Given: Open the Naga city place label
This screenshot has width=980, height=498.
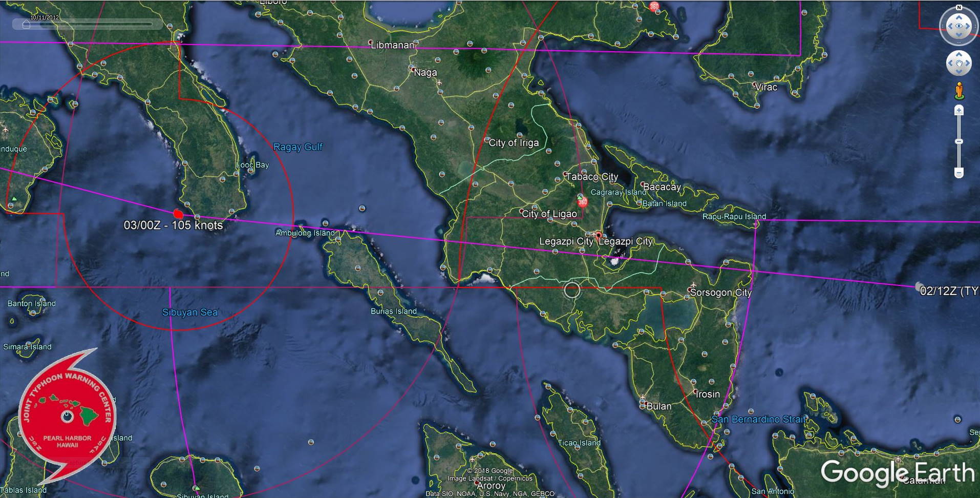Looking at the screenshot, I should point(425,73).
